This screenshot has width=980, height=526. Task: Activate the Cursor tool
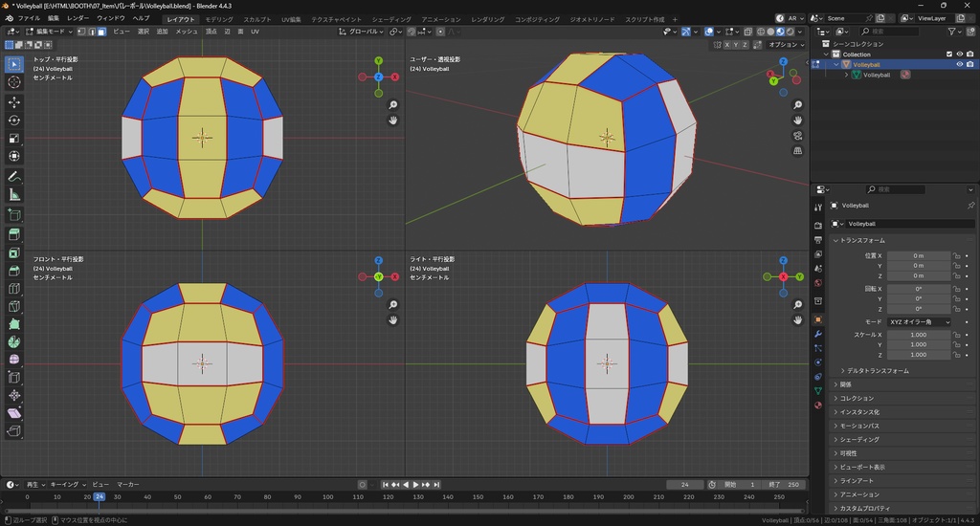(14, 82)
